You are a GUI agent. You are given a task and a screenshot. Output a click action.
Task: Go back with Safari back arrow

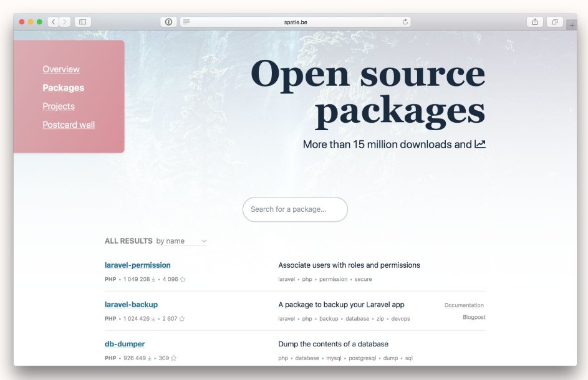click(53, 22)
